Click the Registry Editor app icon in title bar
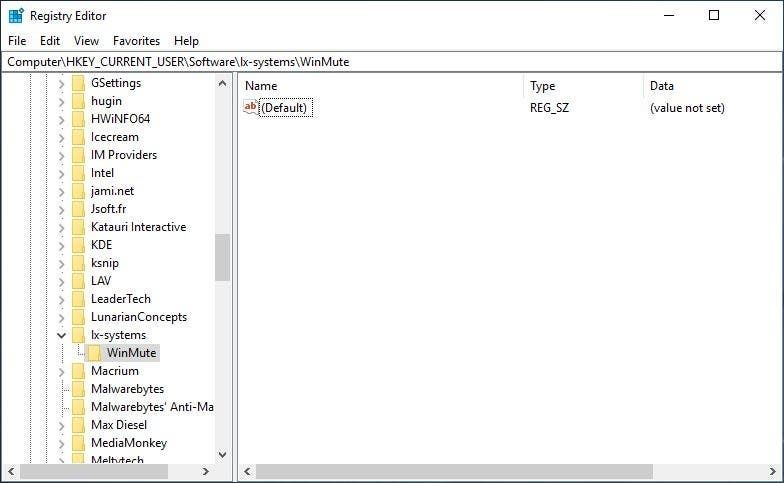 (16, 16)
